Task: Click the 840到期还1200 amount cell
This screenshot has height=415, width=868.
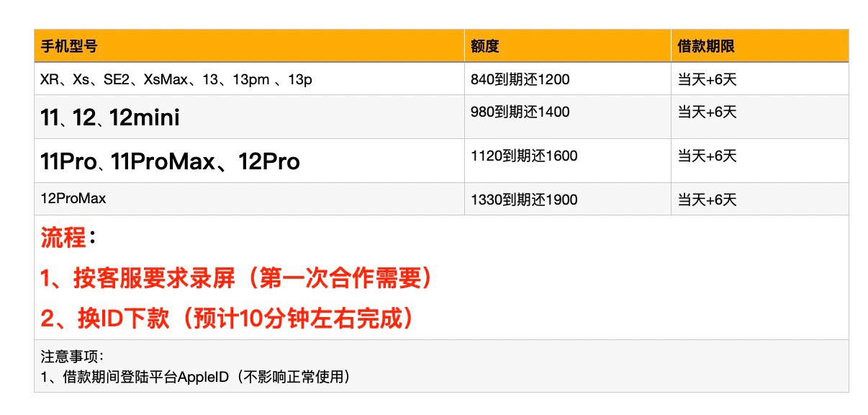Action: [520, 80]
